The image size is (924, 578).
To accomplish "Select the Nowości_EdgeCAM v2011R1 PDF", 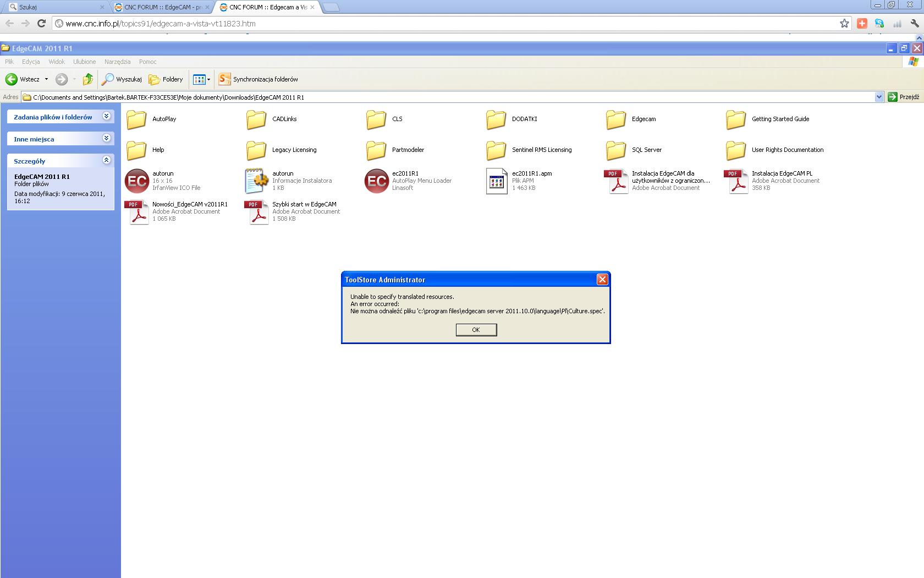I will 176,211.
